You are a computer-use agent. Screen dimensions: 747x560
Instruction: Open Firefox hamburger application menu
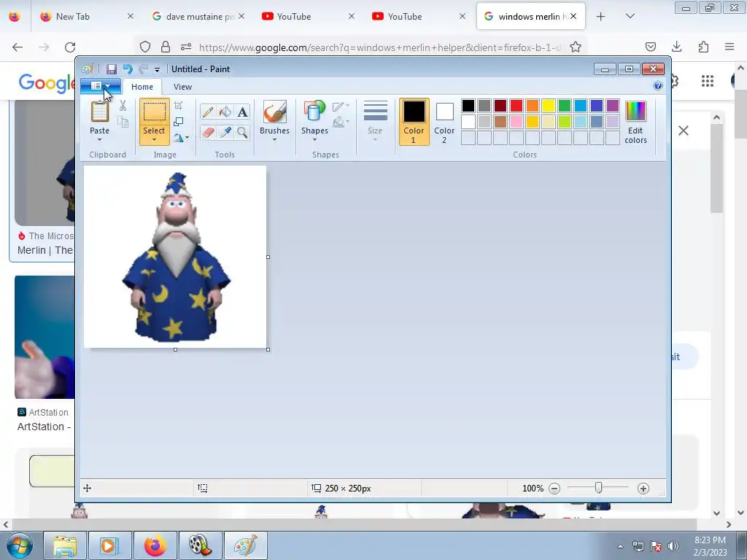tap(729, 47)
